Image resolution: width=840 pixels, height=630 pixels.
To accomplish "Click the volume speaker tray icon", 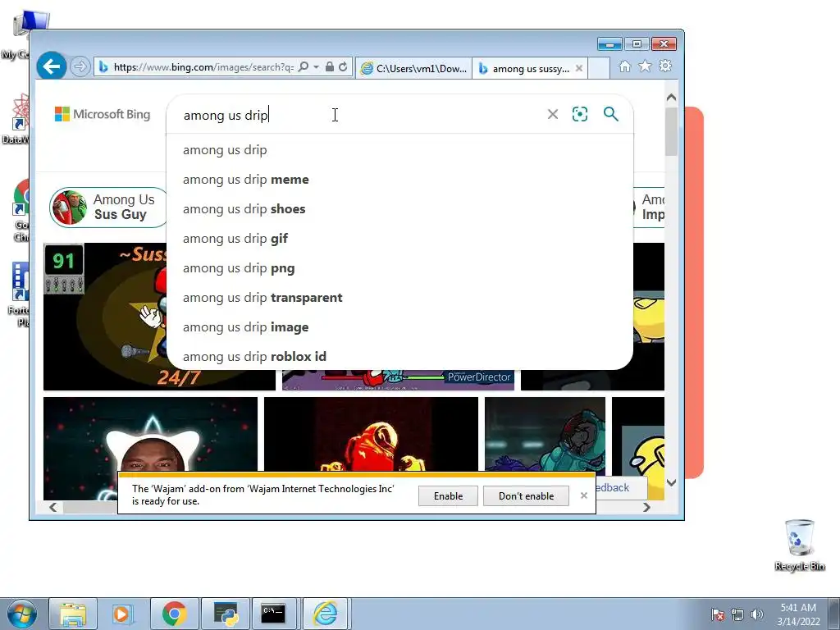I will tap(757, 614).
